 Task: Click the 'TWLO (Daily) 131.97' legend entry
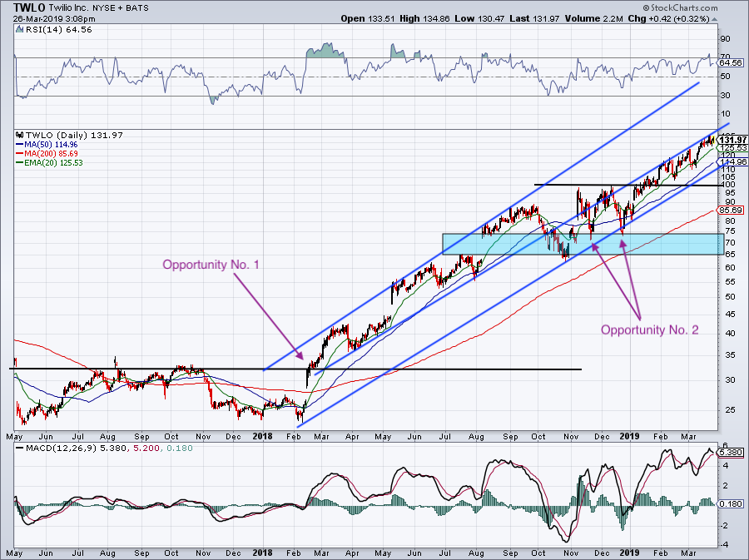pyautogui.click(x=74, y=135)
